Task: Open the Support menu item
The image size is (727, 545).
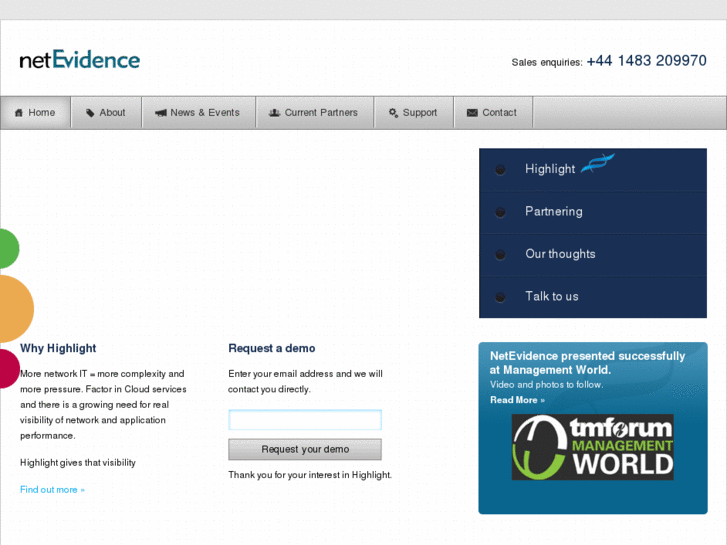Action: click(414, 112)
